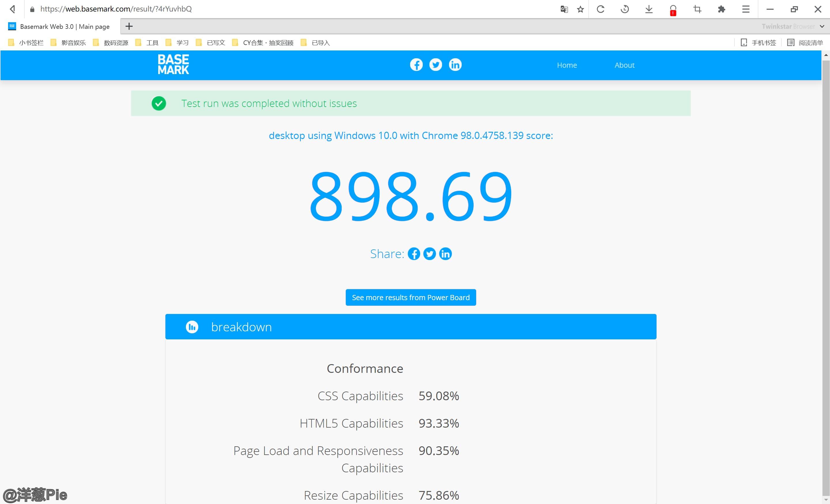Open the 数码资源 bookmarks folder

(x=111, y=42)
